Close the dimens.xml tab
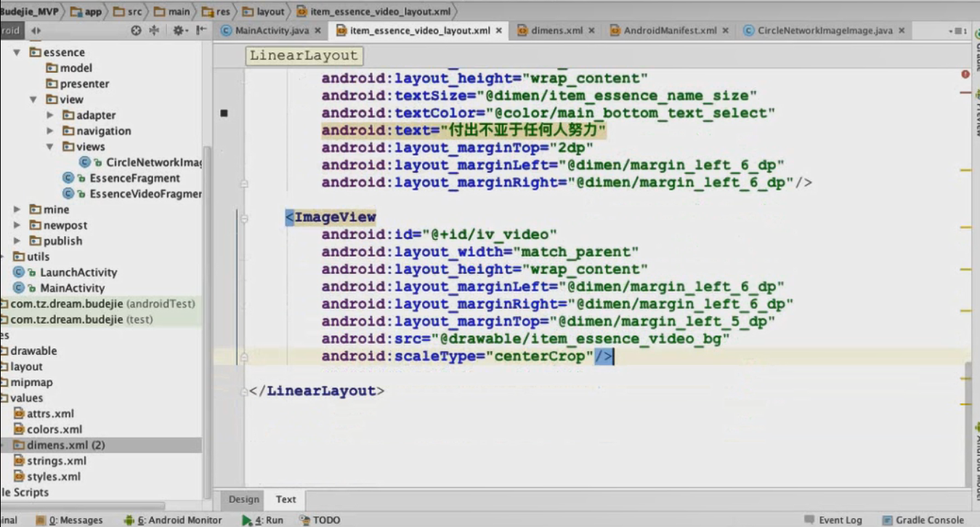 pyautogui.click(x=591, y=31)
